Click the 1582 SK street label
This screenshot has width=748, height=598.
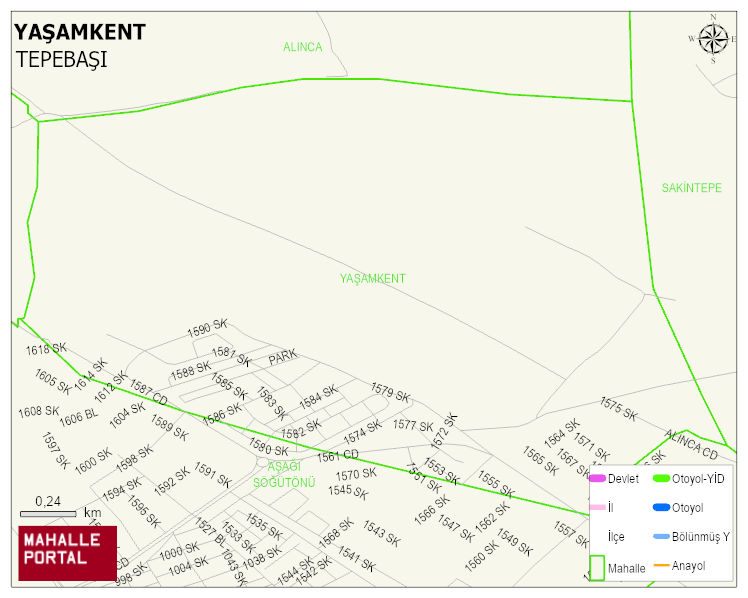pos(301,429)
